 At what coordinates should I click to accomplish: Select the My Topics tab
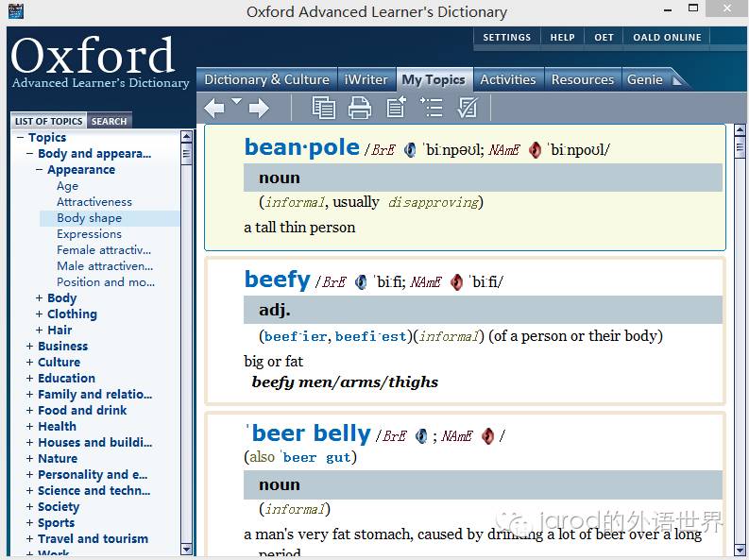click(434, 79)
